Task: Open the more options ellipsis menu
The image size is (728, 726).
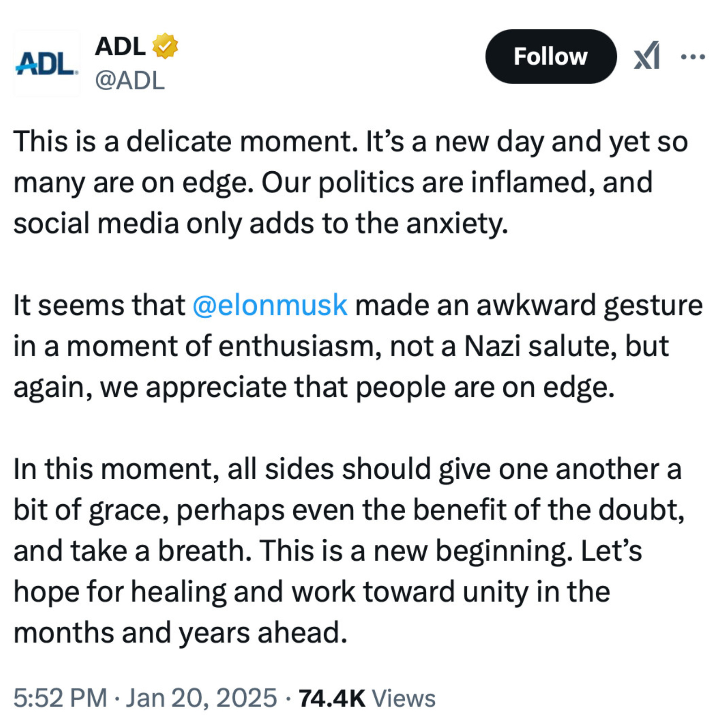Action: click(693, 57)
